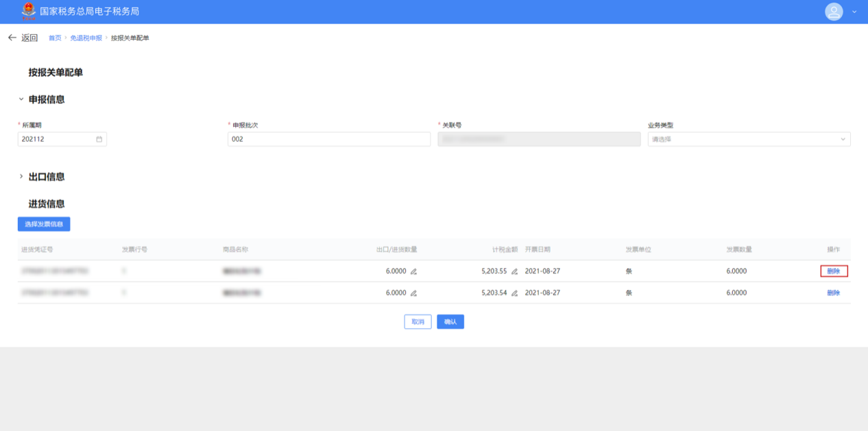Screen dimensions: 868x431
Task: Delete the first invoice row
Action: 834,271
